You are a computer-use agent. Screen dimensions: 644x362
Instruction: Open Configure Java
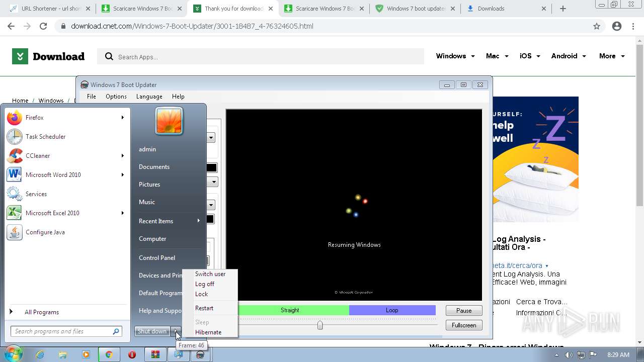pyautogui.click(x=45, y=232)
